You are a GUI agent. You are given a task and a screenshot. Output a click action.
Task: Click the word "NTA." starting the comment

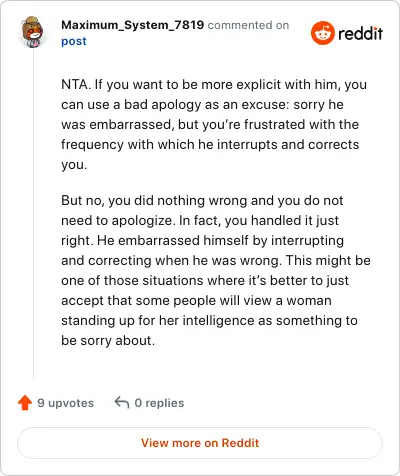coord(76,84)
